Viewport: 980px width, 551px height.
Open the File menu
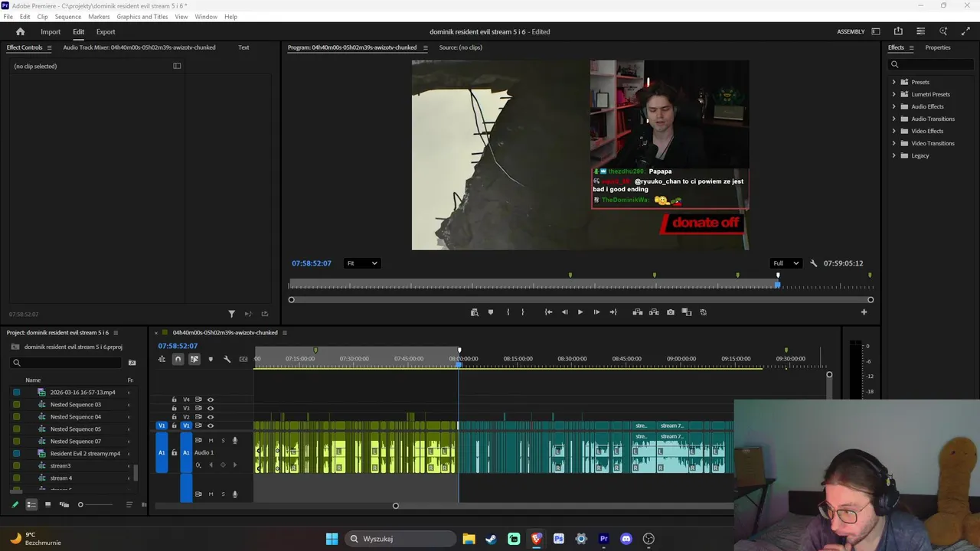8,17
